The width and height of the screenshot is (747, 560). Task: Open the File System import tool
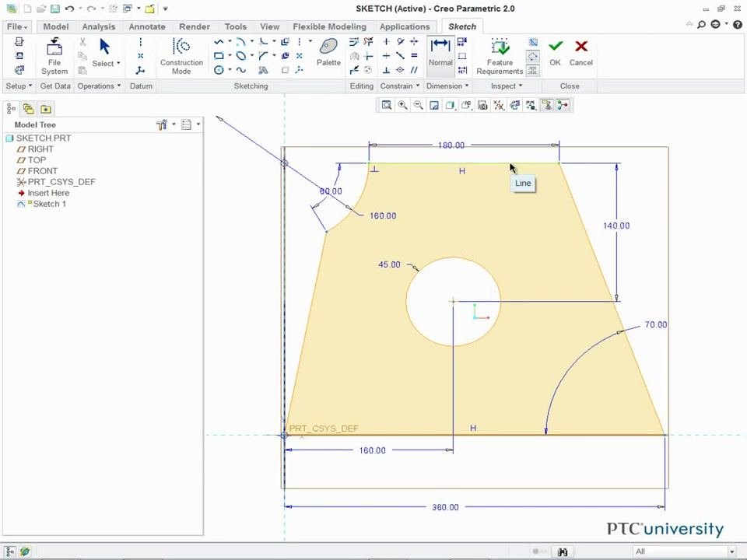[x=54, y=56]
